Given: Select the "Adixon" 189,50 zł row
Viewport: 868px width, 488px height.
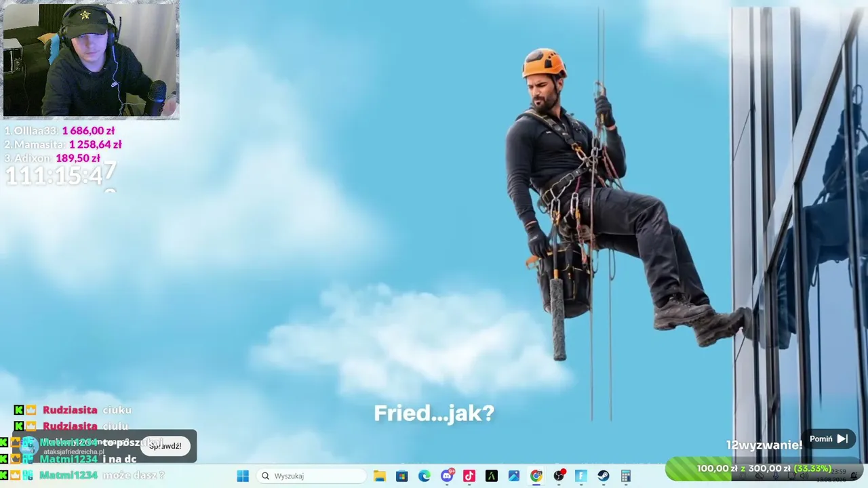Looking at the screenshot, I should [52, 158].
